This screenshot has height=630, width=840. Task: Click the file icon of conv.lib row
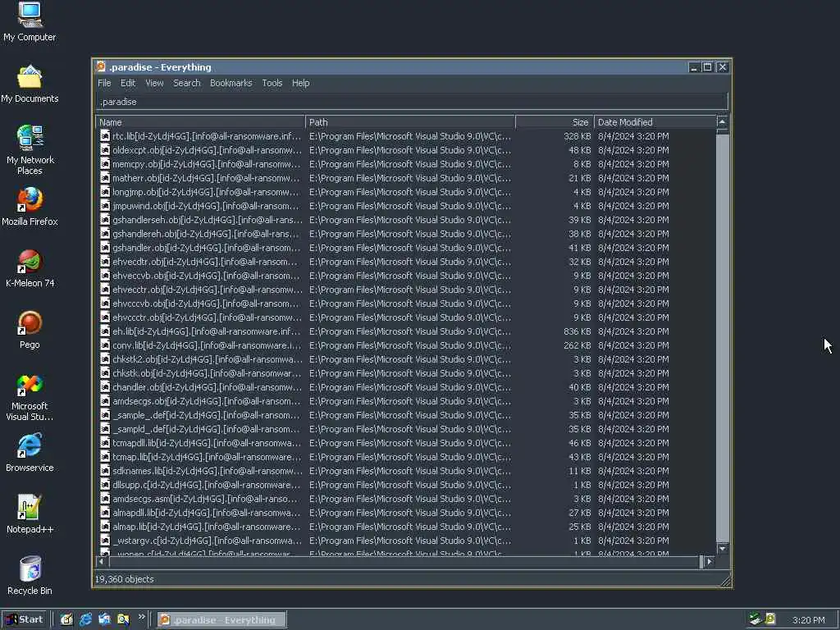(105, 345)
